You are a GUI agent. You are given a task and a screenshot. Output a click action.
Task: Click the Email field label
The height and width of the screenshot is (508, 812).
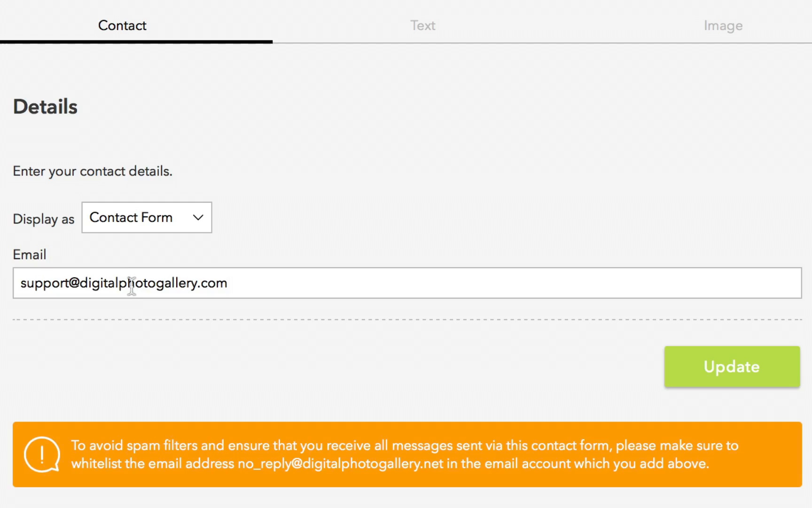[30, 254]
